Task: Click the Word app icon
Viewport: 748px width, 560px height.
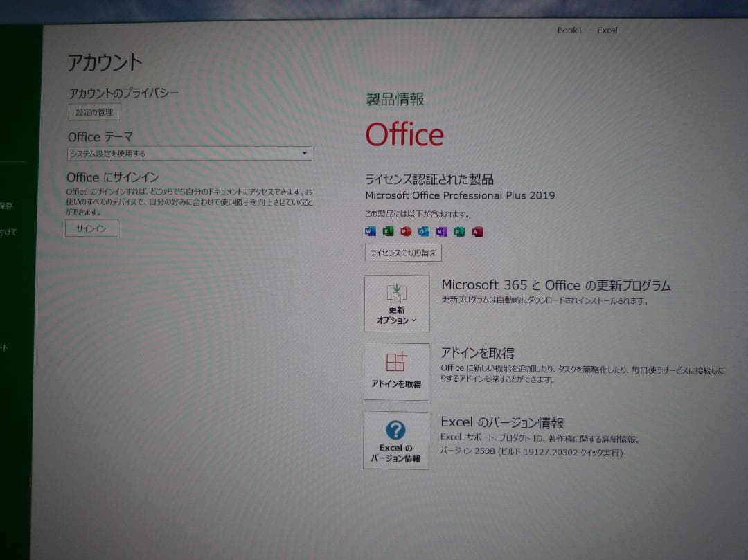Action: click(370, 231)
